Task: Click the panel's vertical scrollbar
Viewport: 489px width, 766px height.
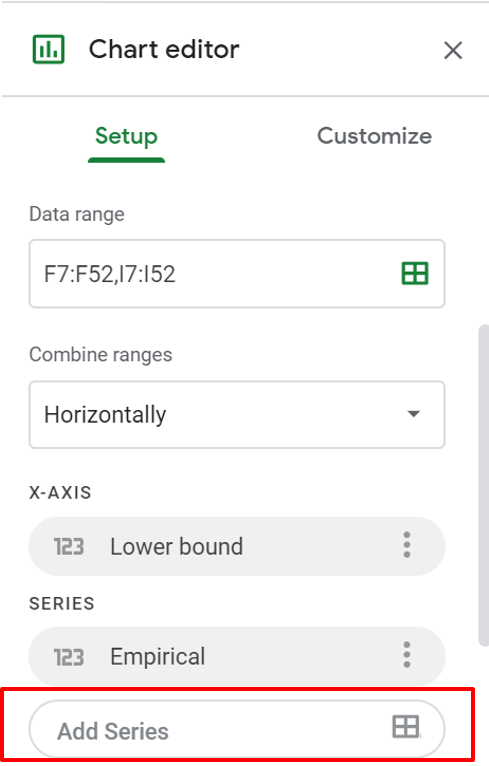Action: (483, 485)
